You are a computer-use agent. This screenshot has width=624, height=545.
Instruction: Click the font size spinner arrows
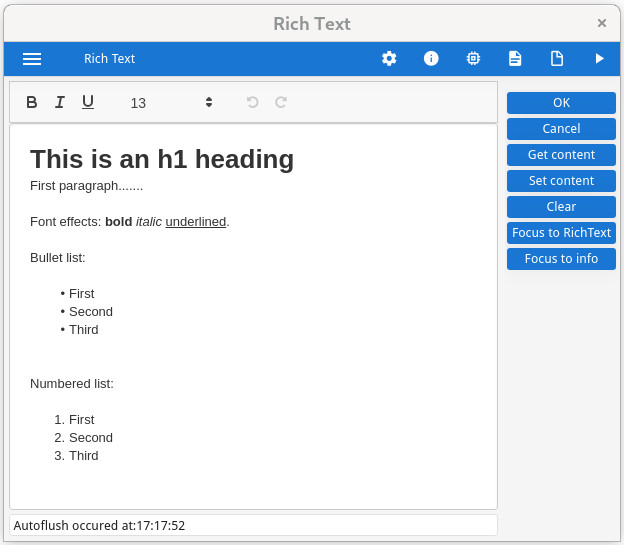(209, 102)
